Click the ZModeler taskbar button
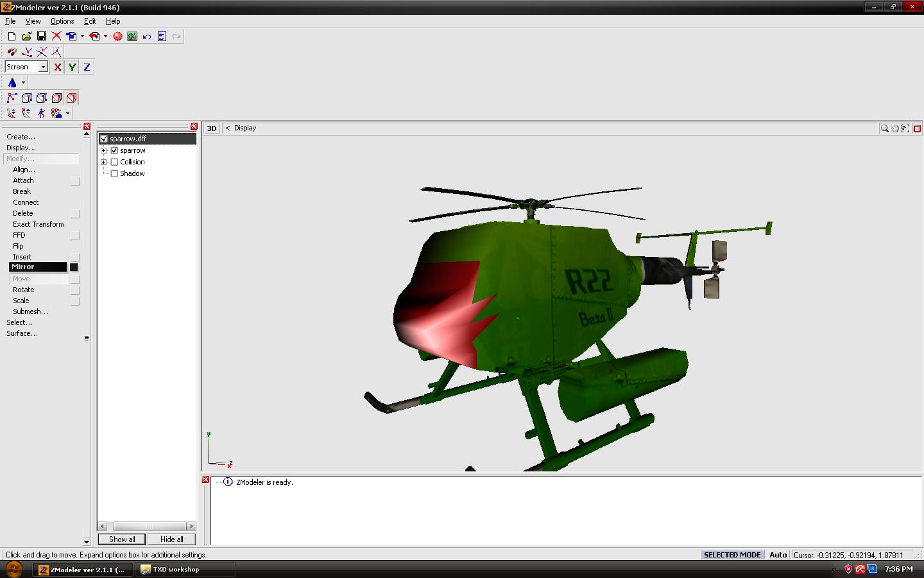Screen dimensions: 924x578 point(83,570)
